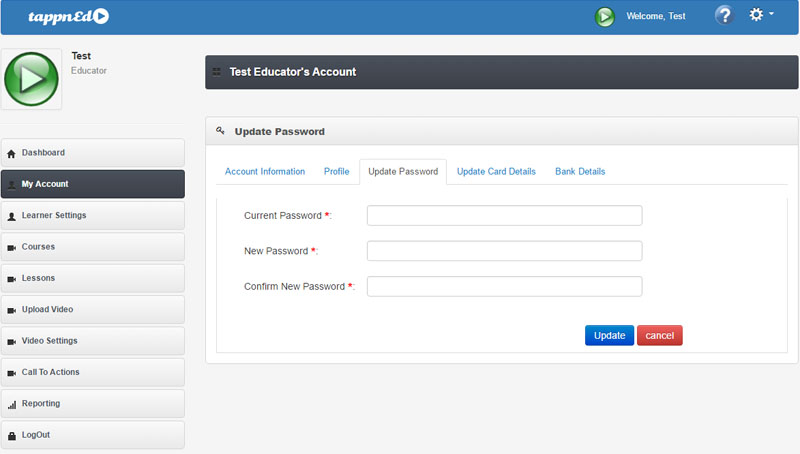Screen dimensions: 800x454
Task: Switch to the Bank Details tab
Action: [580, 172]
